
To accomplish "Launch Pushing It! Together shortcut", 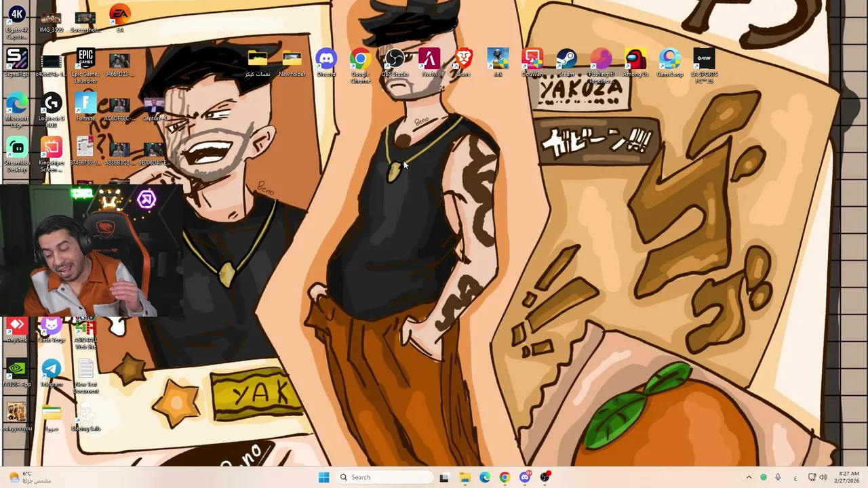I will [601, 66].
